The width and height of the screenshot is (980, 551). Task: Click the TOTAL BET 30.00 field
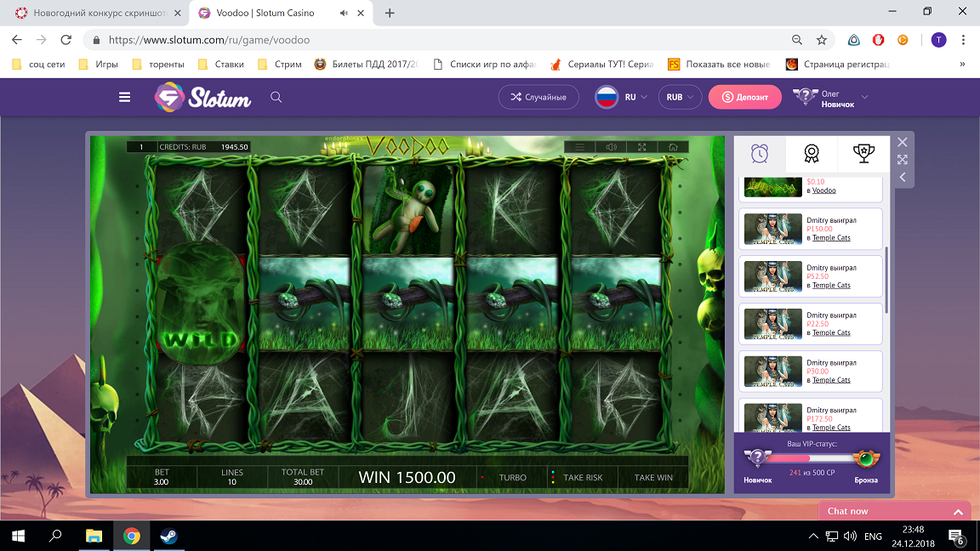point(303,477)
